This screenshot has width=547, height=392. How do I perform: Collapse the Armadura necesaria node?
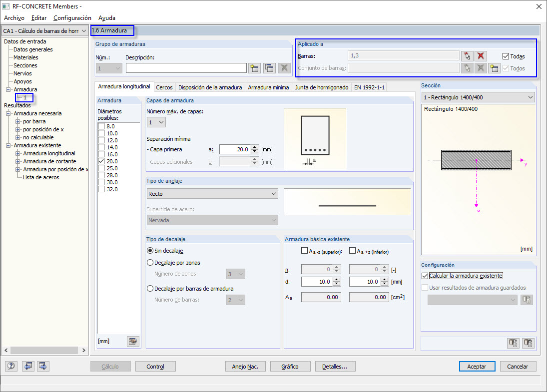pyautogui.click(x=8, y=113)
